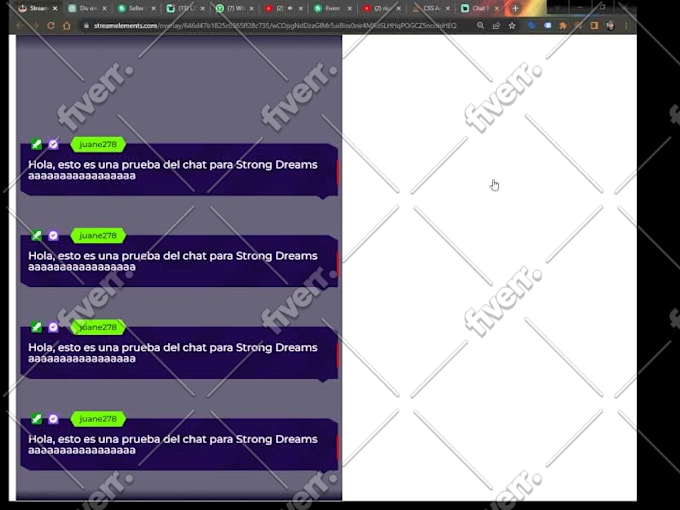The width and height of the screenshot is (680, 510).
Task: Click verified badge on second message
Action: click(x=53, y=235)
